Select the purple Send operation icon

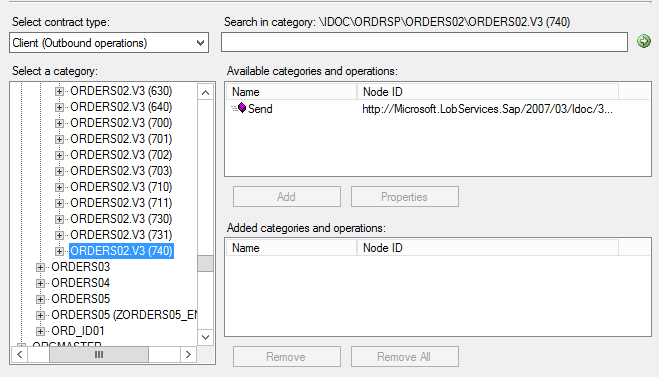pyautogui.click(x=242, y=108)
